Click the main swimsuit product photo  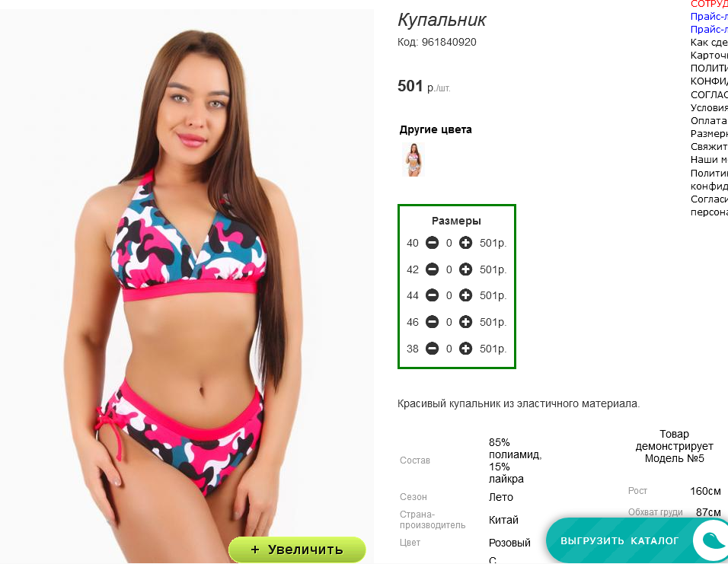(x=187, y=279)
